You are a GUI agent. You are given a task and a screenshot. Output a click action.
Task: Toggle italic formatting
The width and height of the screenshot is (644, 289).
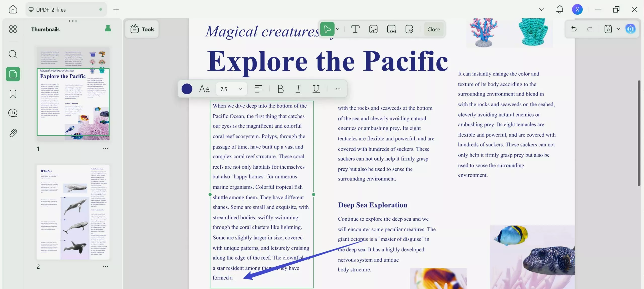(x=298, y=89)
